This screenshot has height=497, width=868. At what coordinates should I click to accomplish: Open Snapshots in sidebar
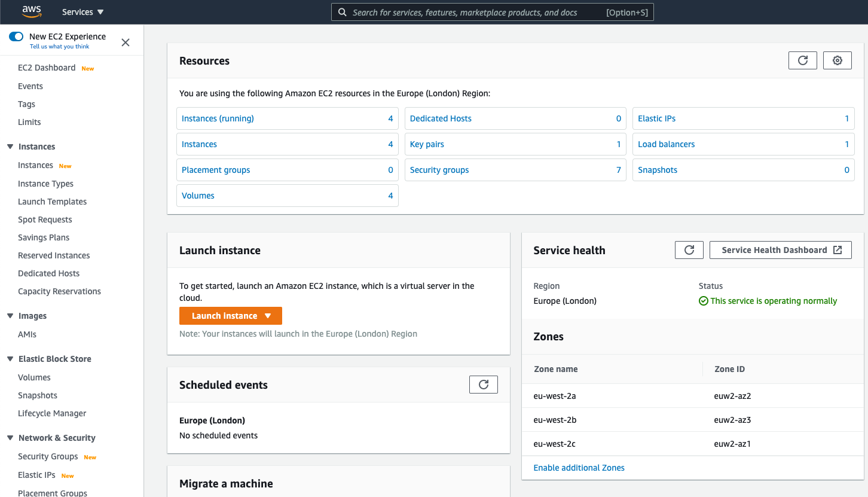[x=38, y=395]
